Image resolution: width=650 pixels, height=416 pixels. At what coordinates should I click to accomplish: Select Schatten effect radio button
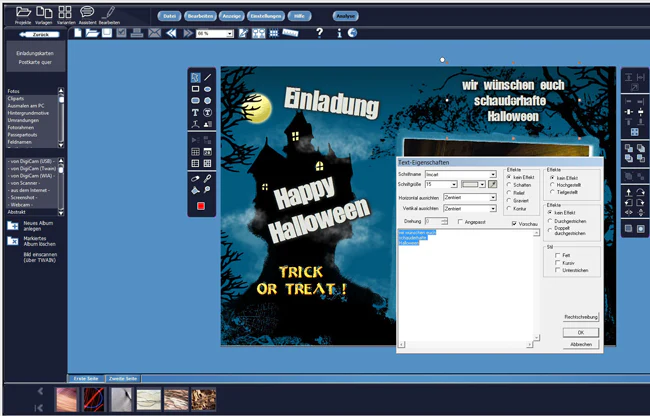coord(509,185)
